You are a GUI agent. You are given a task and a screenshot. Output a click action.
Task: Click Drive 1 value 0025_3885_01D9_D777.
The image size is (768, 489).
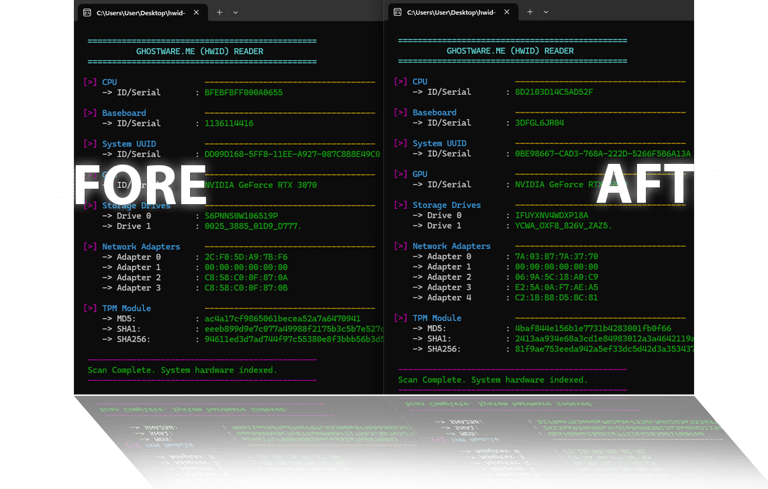pyautogui.click(x=253, y=226)
